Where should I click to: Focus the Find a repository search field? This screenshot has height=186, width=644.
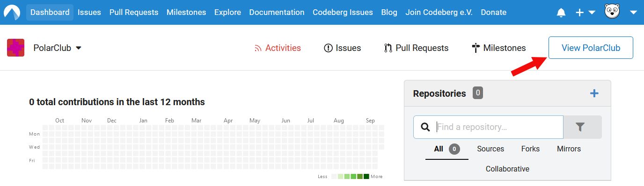pyautogui.click(x=488, y=127)
